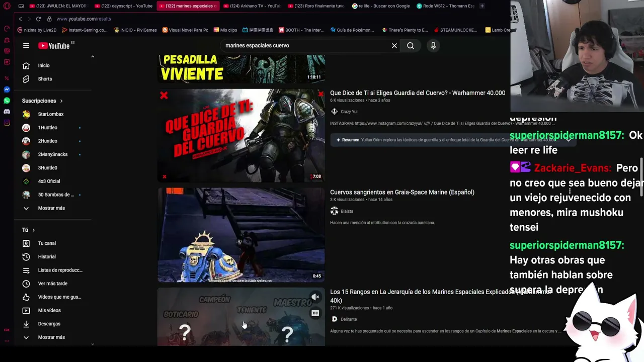Screen dimensions: 644x362
Task: Open the 'Visual Novel Para Pc' bookmark
Action: coord(185,30)
